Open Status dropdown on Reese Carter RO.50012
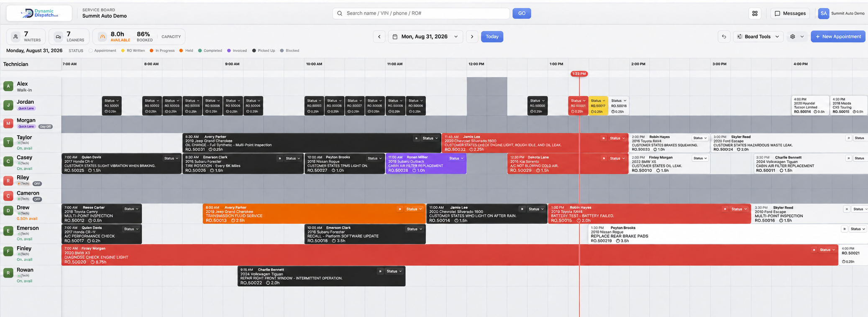 pyautogui.click(x=131, y=209)
